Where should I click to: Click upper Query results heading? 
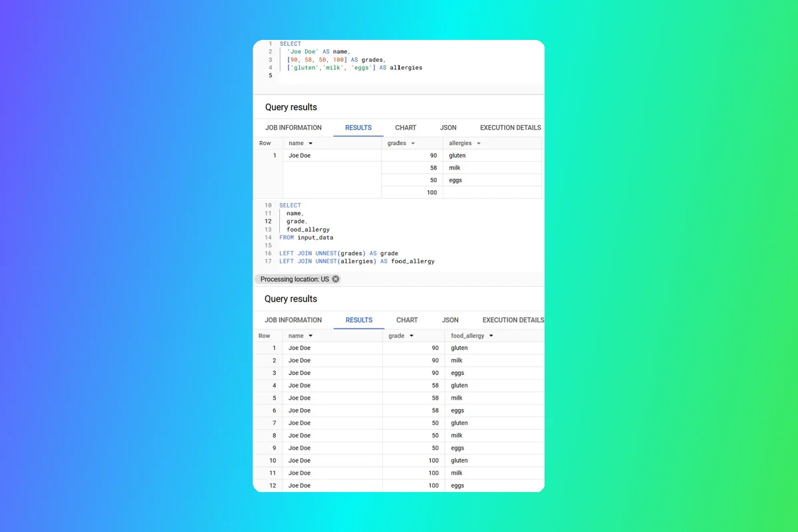point(291,107)
